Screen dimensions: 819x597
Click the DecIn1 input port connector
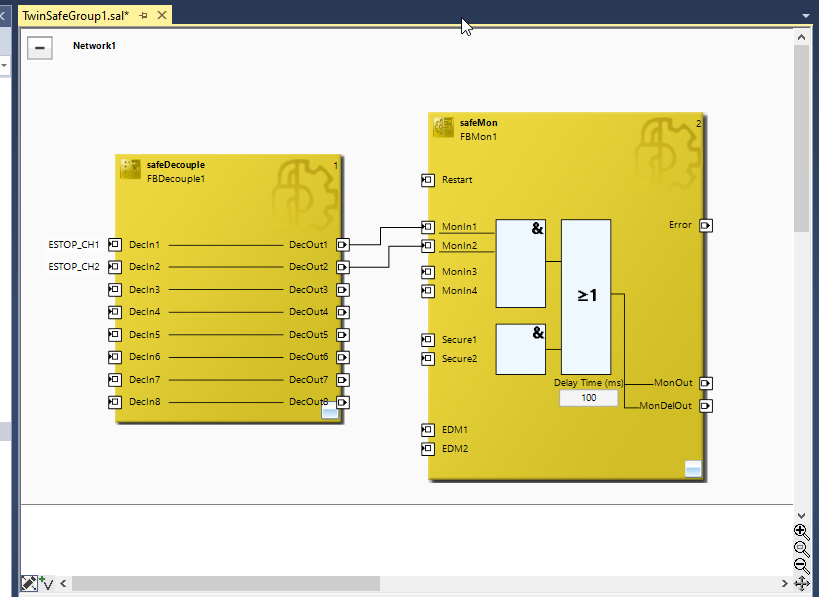[x=115, y=244]
